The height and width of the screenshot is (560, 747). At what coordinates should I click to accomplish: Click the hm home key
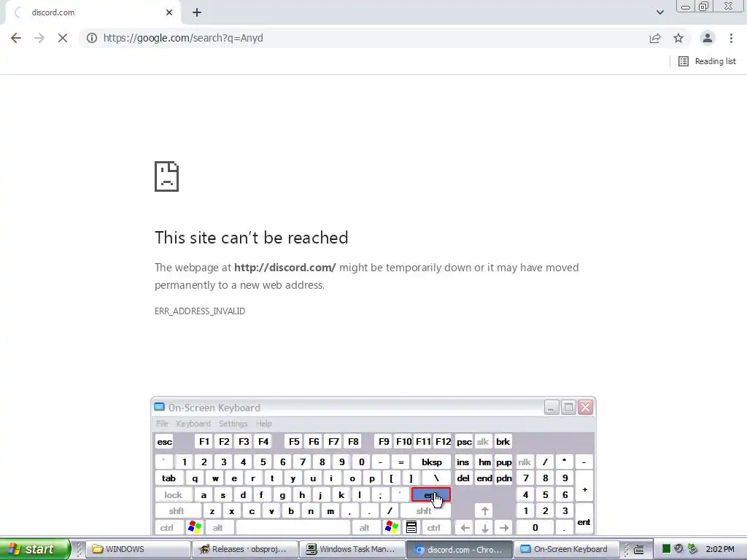coord(484,462)
